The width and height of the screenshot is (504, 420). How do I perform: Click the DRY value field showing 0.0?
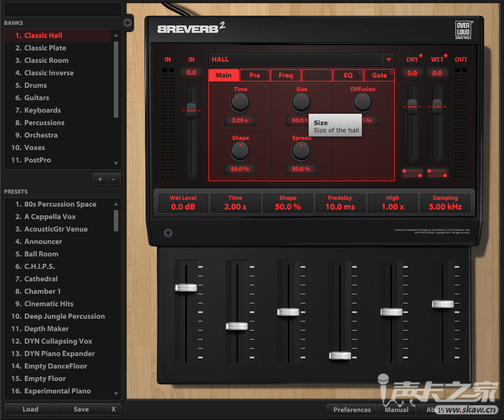pos(412,73)
